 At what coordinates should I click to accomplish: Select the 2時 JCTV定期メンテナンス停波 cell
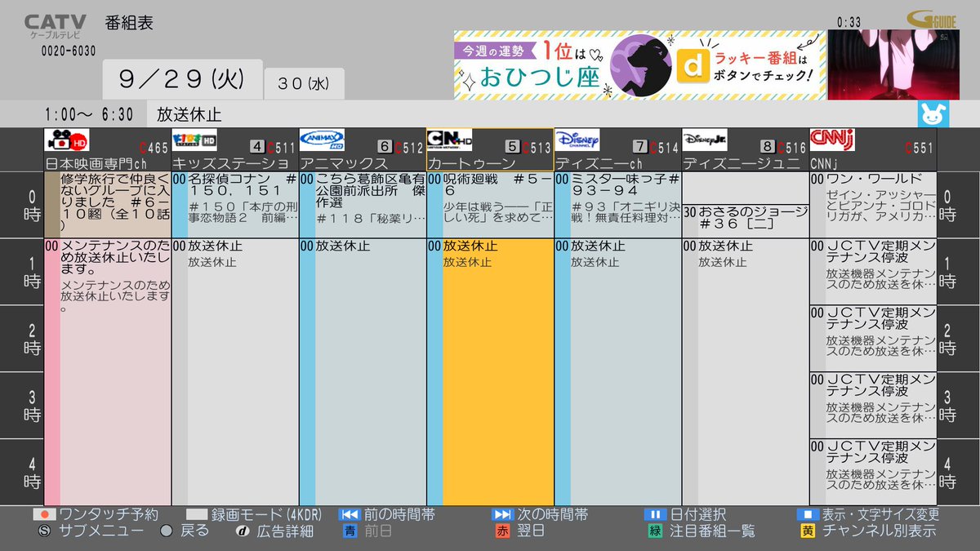(873, 338)
